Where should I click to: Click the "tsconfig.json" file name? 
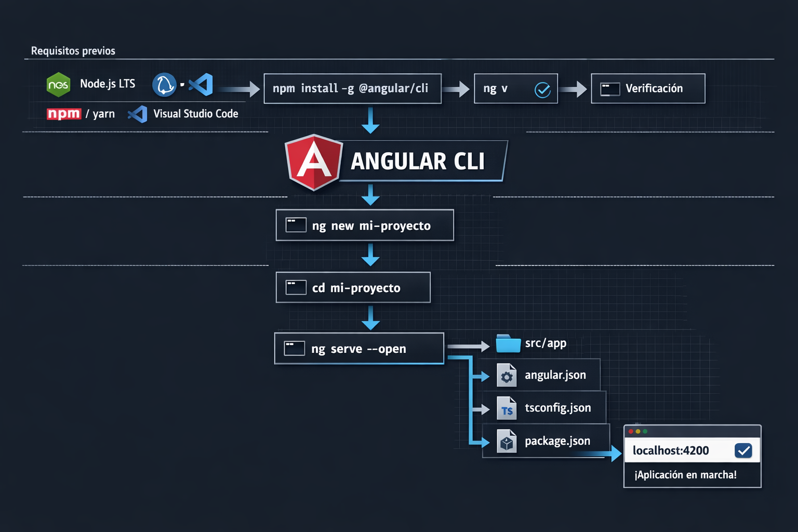coord(558,408)
